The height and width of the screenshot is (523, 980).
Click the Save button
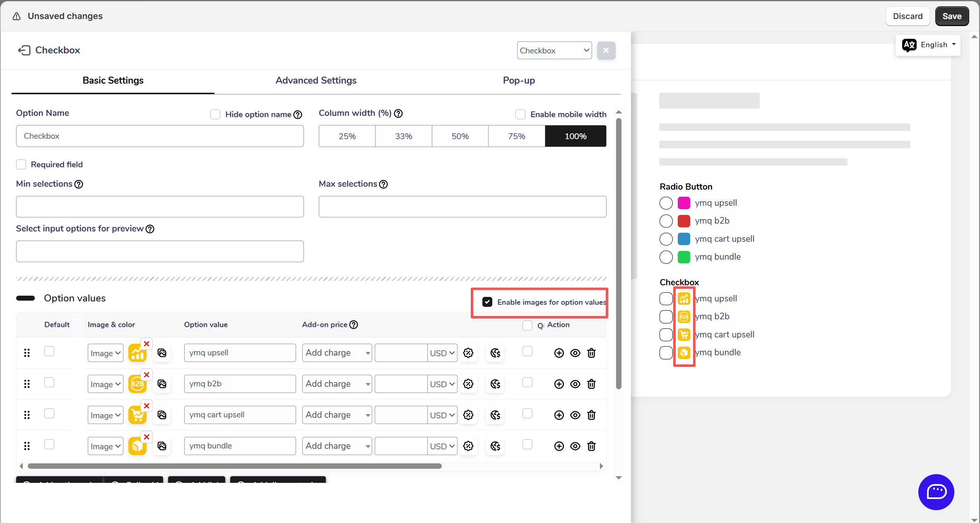coord(951,16)
